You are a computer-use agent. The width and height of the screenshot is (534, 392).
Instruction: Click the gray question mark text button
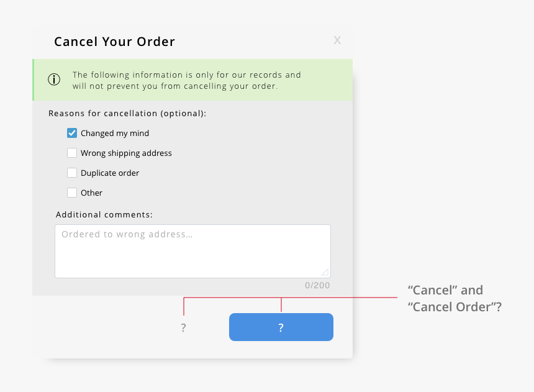[183, 328]
